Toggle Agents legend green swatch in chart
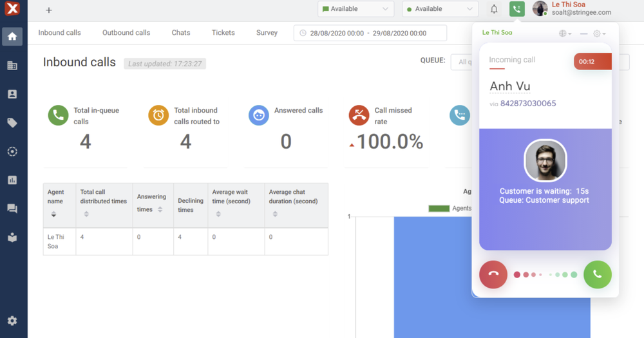The image size is (644, 338). [439, 208]
